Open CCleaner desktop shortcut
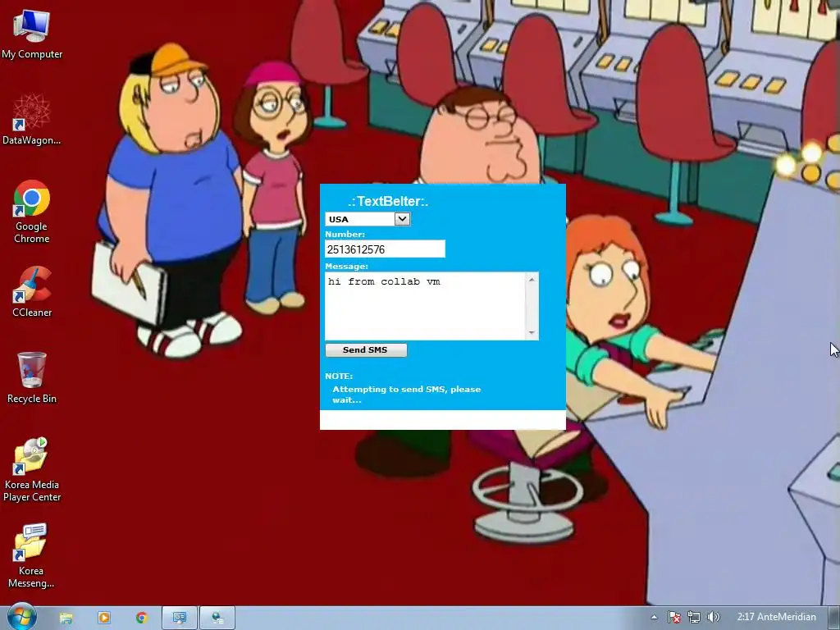Image resolution: width=840 pixels, height=630 pixels. coord(32,292)
